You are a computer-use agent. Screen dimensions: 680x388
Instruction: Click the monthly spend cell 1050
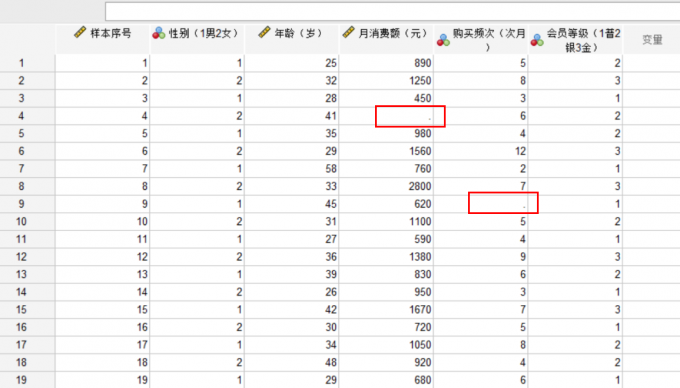[x=386, y=345]
